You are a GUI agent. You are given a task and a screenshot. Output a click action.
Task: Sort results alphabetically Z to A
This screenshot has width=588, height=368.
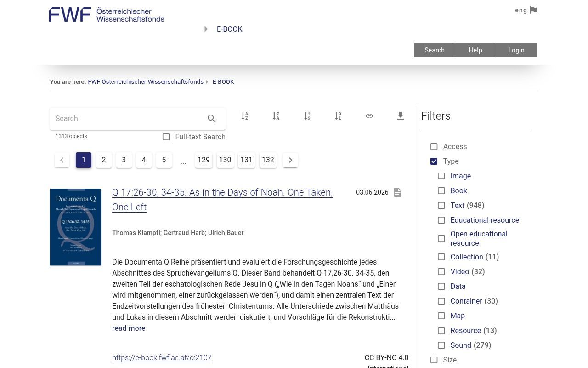click(x=276, y=116)
